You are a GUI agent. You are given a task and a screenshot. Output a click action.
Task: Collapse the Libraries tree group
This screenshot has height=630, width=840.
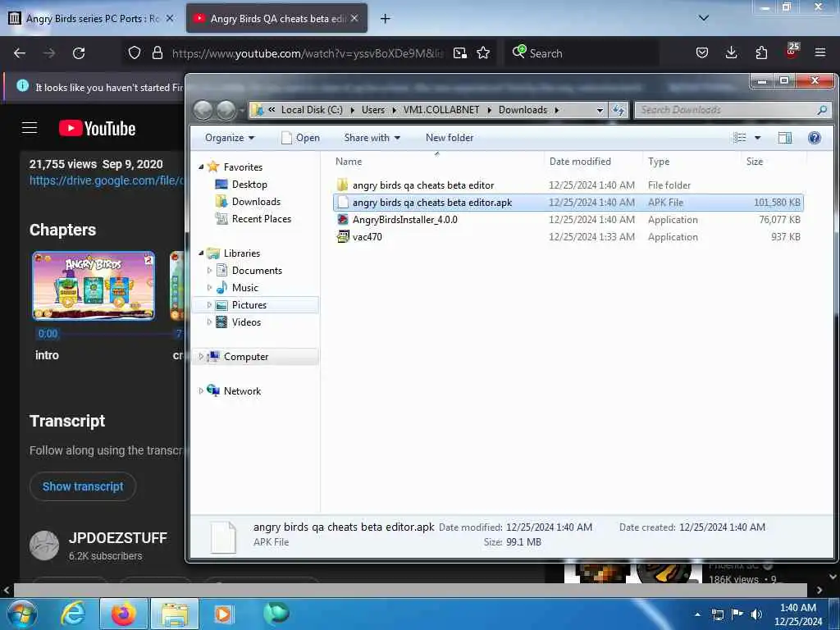(201, 253)
